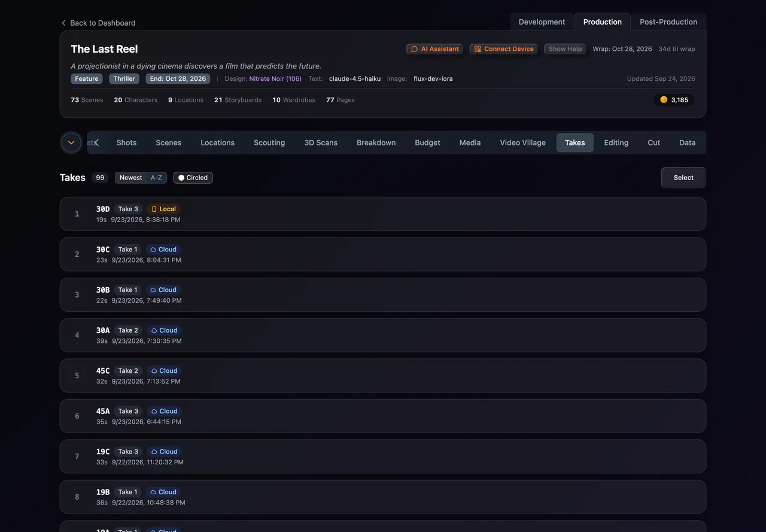Click the back arrow beside Back to Dashboard
This screenshot has height=532, width=766.
63,23
